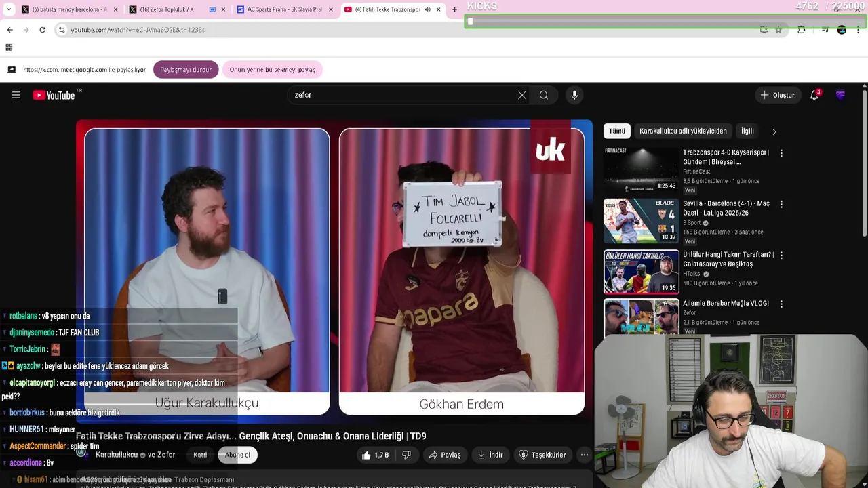
Task: Open the YouTube guide hamburger menu
Action: point(16,95)
